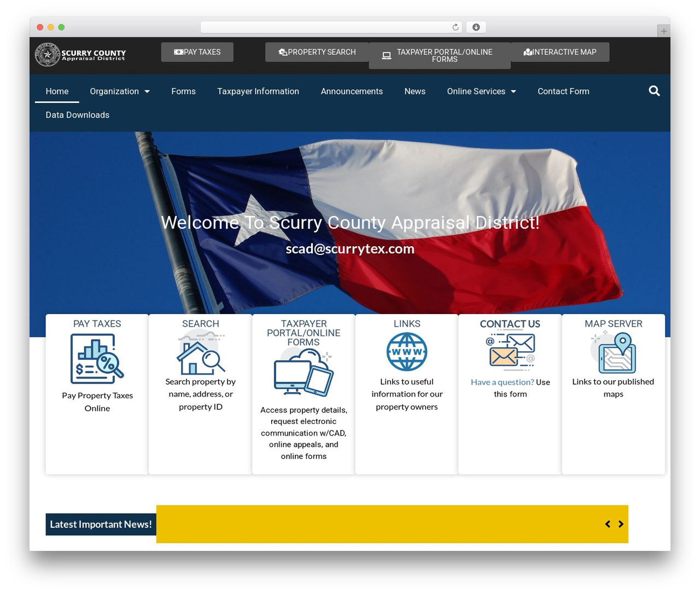
Task: Open the Contact Form menu item
Action: [563, 91]
